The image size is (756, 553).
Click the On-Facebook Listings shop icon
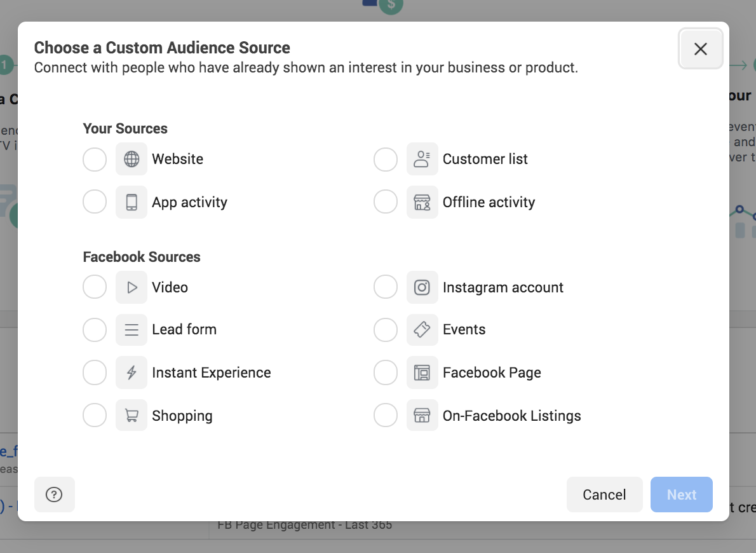(422, 415)
